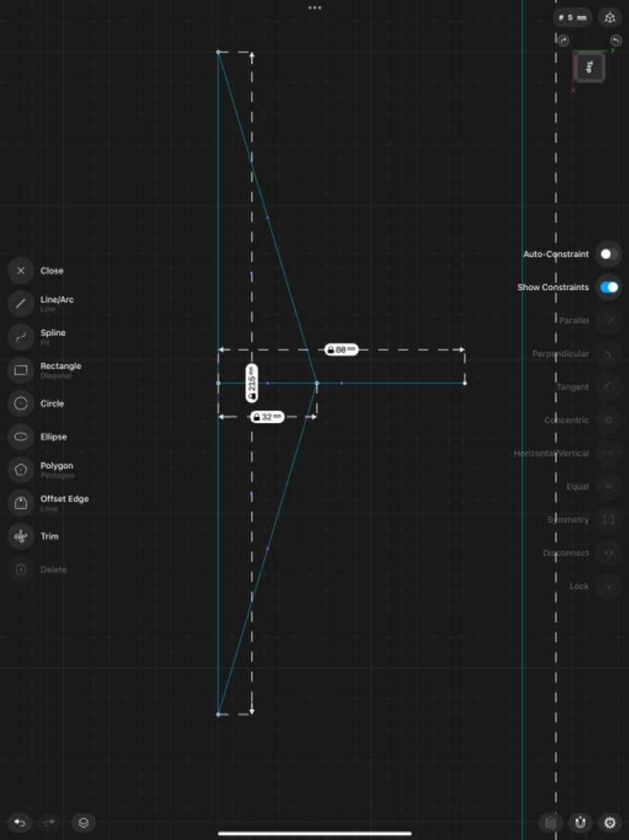The image size is (629, 840).
Task: Activate the Ellipse tool
Action: pos(21,437)
